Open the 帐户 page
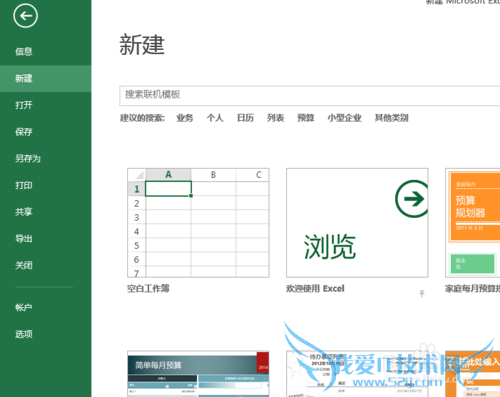 tap(24, 307)
